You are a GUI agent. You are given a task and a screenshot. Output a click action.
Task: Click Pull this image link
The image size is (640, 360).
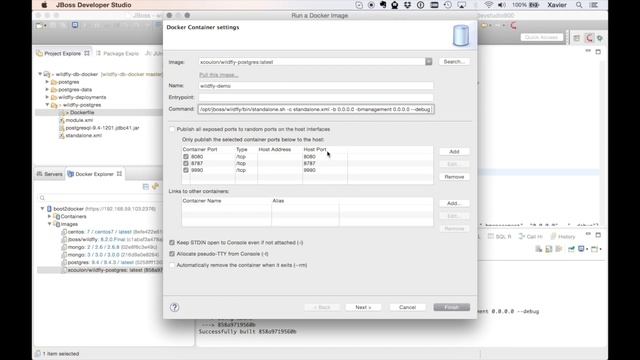219,75
